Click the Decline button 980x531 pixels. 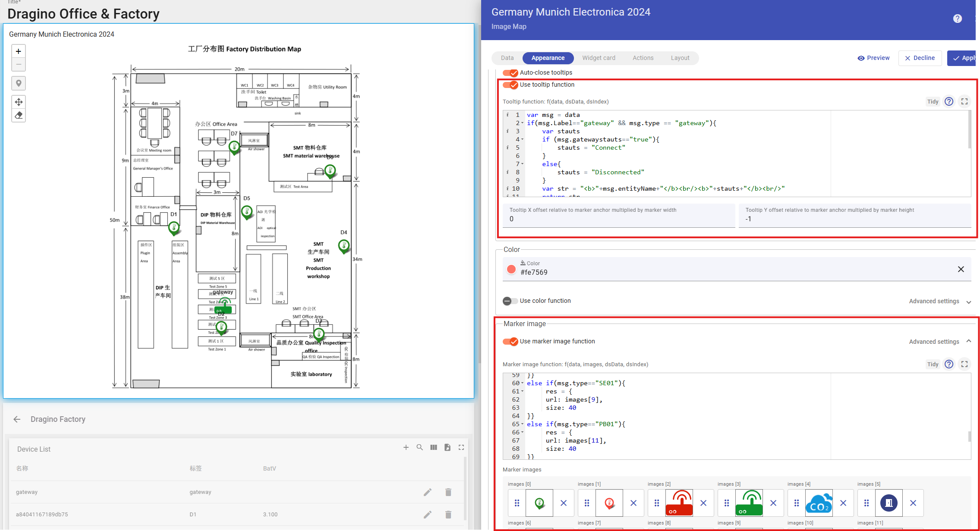coord(920,58)
